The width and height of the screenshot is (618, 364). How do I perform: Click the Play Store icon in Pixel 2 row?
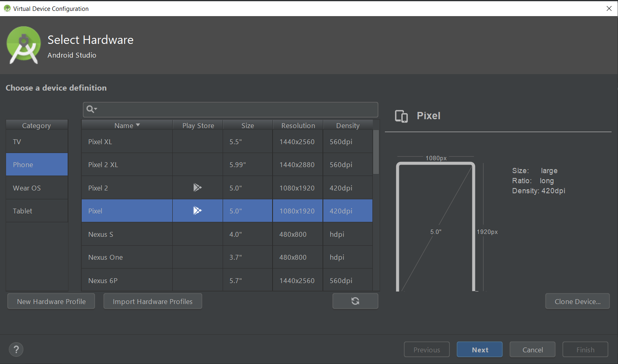[x=197, y=188]
